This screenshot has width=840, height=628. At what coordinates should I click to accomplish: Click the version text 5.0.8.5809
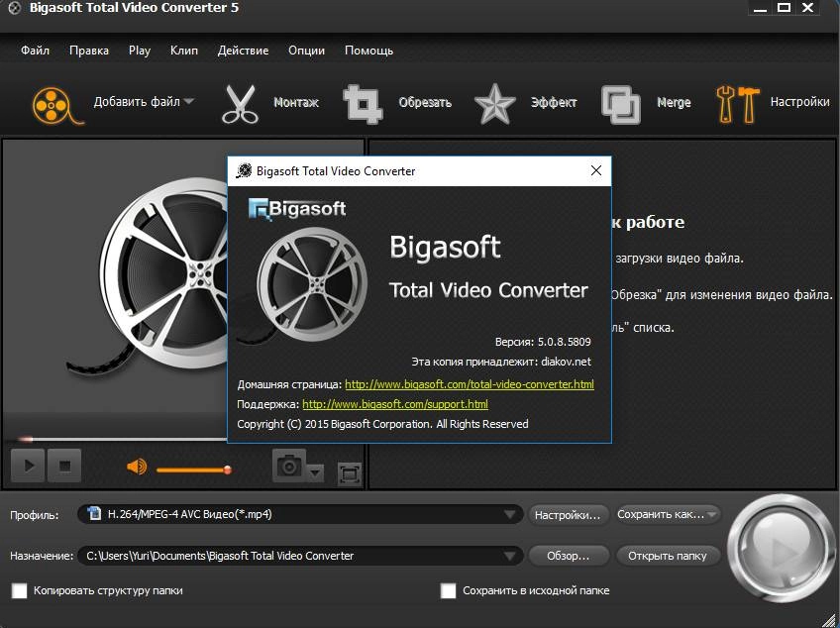click(x=564, y=342)
